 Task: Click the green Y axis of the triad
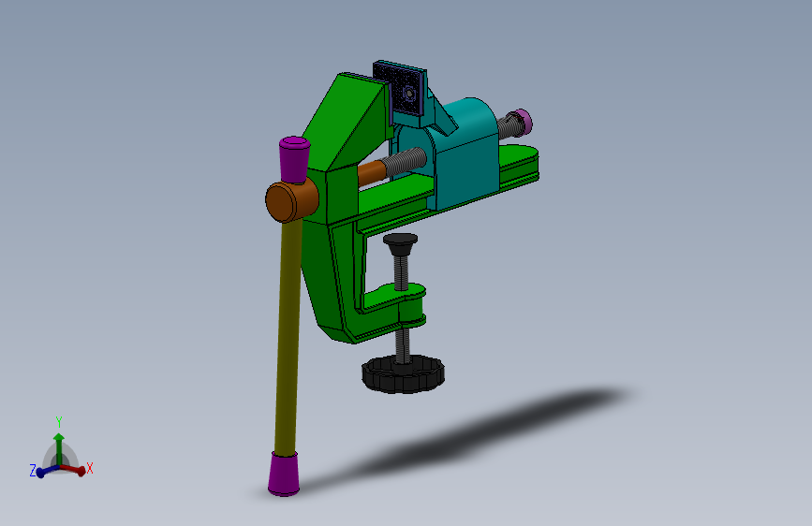tap(59, 448)
